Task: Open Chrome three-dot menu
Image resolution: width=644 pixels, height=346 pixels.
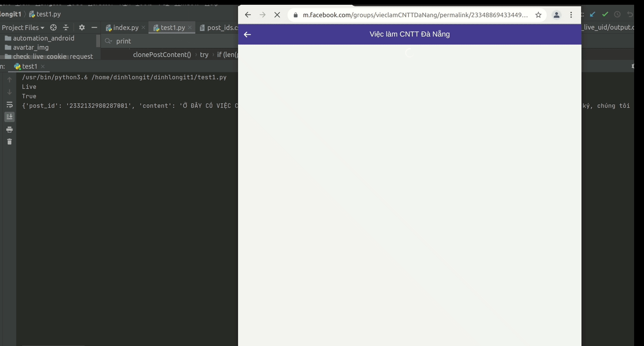Action: tap(571, 15)
